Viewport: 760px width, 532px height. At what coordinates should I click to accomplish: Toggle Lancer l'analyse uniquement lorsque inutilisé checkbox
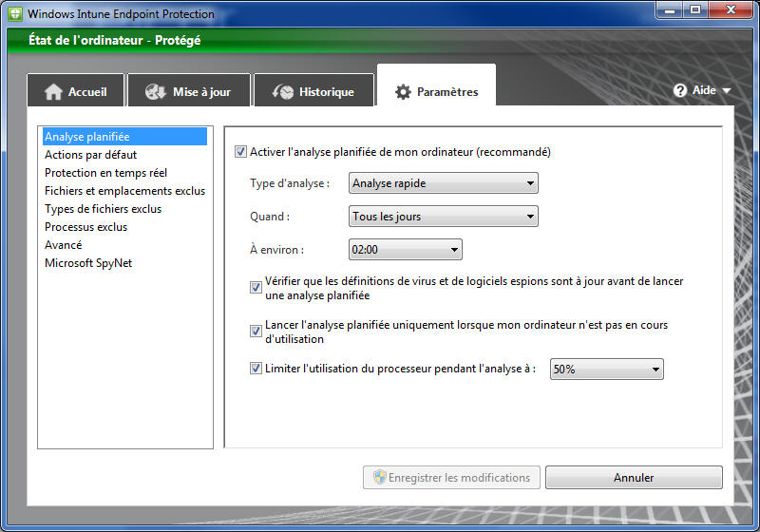coord(256,331)
